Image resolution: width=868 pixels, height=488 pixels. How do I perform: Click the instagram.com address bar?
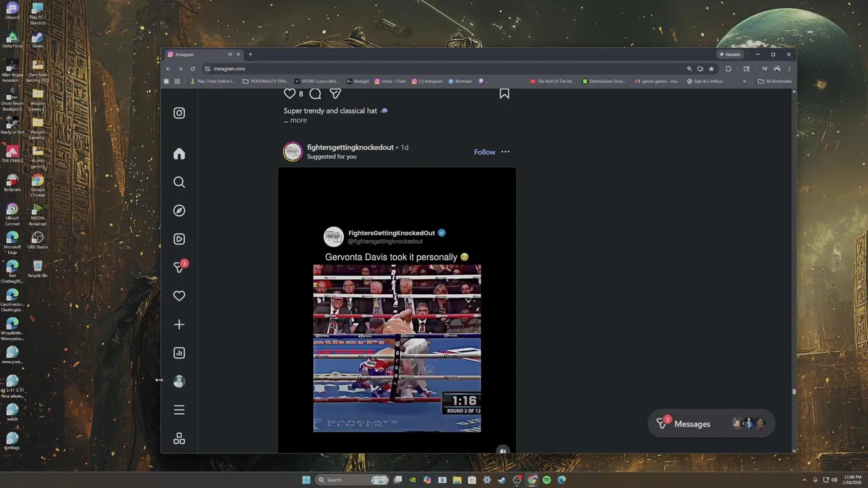click(x=448, y=68)
